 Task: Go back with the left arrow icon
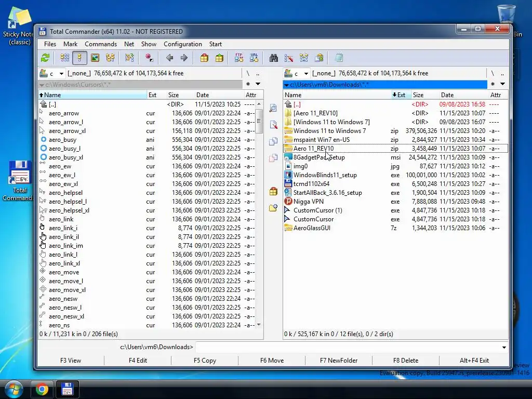point(170,58)
